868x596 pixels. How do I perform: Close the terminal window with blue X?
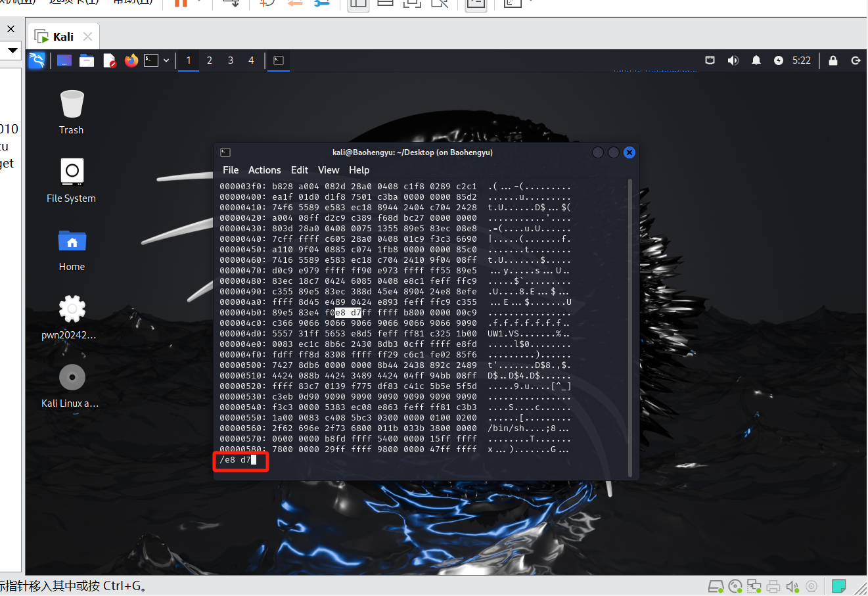pyautogui.click(x=629, y=152)
